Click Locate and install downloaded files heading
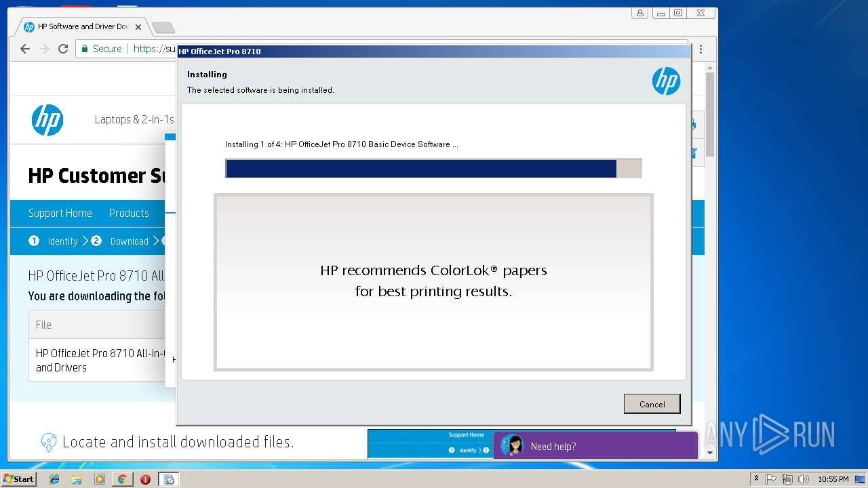This screenshot has width=868, height=488. [x=178, y=443]
